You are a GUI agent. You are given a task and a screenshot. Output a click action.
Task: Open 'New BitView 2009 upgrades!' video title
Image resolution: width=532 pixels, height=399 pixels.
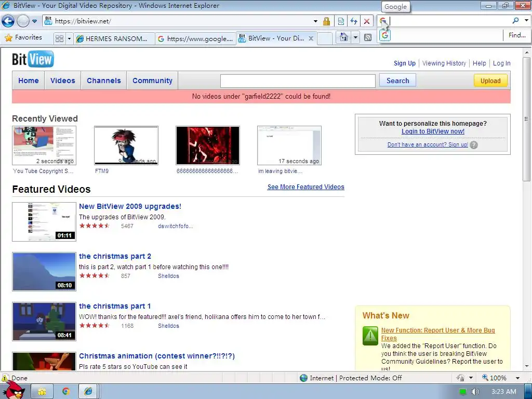coord(130,206)
